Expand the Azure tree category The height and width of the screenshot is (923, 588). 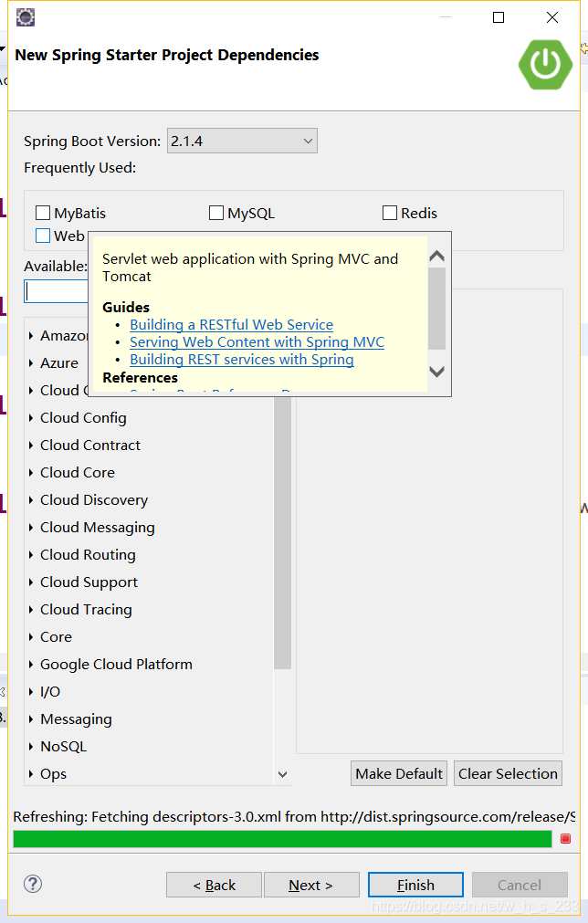[31, 363]
